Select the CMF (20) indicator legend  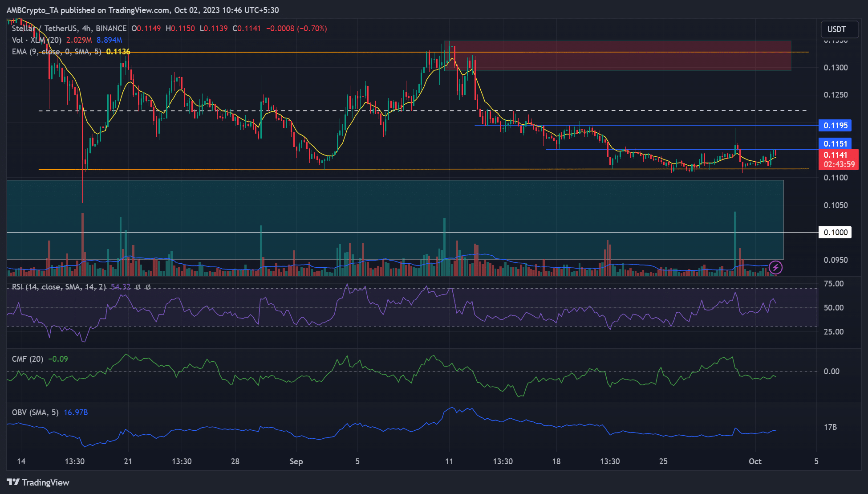click(x=28, y=359)
